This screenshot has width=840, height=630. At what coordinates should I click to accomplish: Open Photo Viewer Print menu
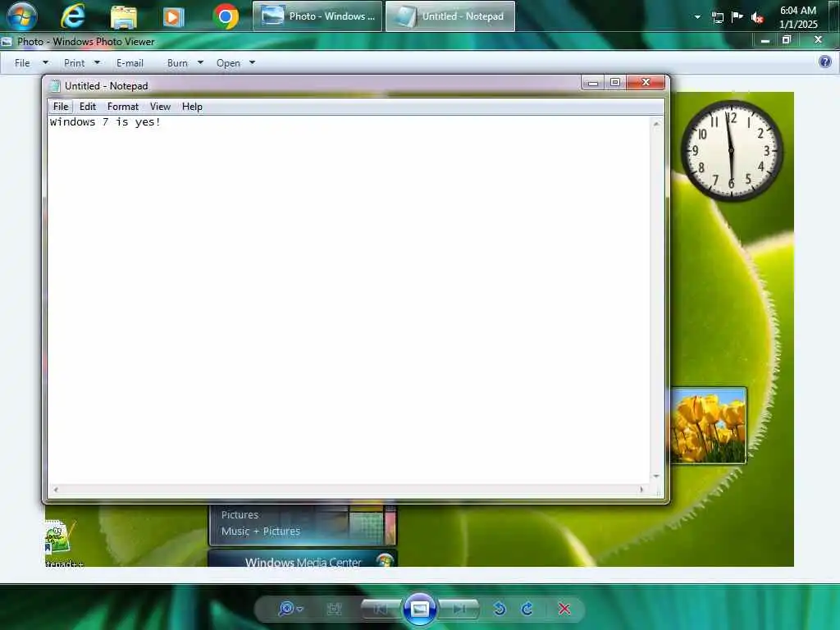pos(74,63)
